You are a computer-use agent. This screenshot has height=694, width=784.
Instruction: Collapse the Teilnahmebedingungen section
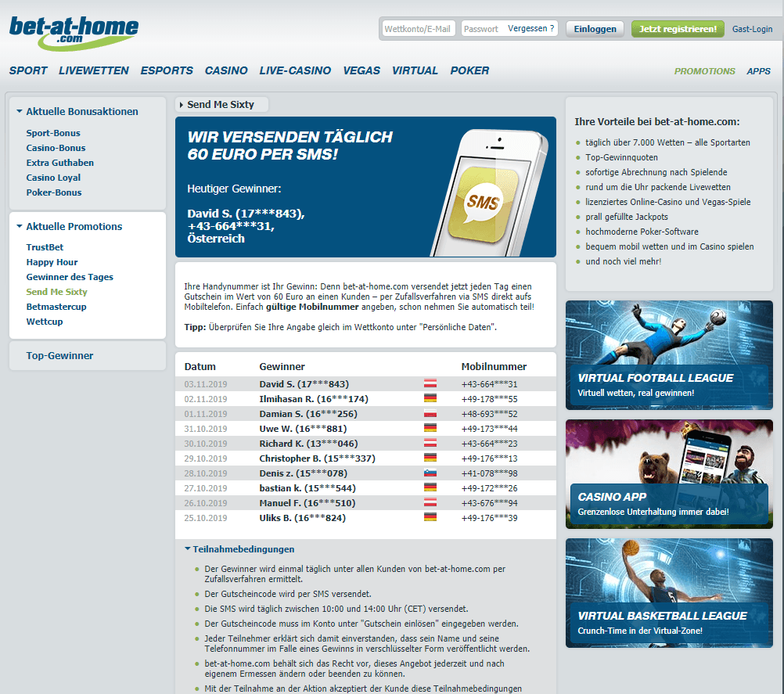[188, 549]
